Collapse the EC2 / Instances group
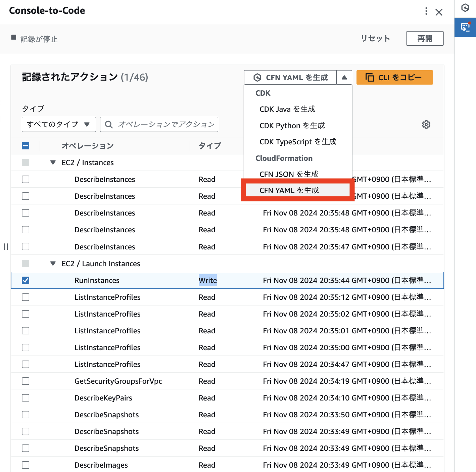This screenshot has width=476, height=472. point(53,162)
